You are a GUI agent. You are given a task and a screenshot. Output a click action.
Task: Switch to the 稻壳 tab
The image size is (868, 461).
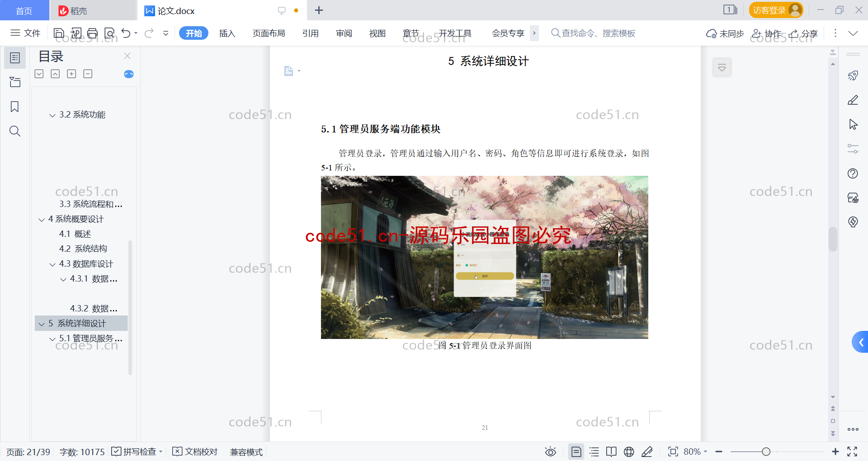93,10
